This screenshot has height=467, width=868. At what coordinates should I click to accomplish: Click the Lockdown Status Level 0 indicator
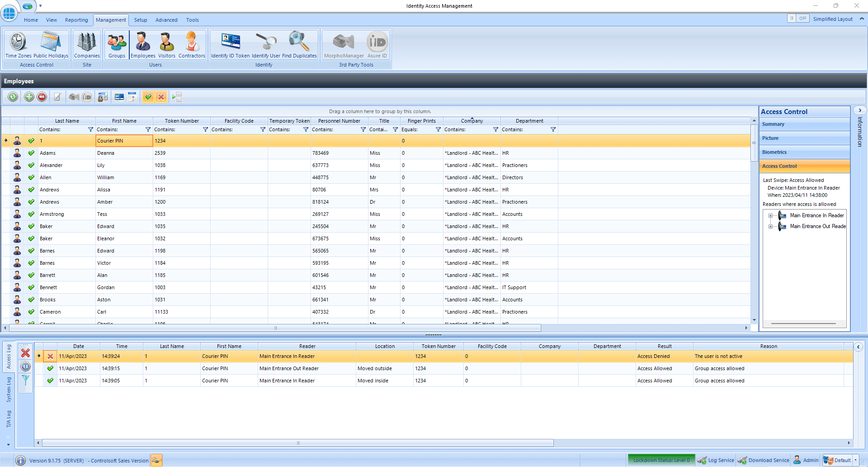(661, 461)
